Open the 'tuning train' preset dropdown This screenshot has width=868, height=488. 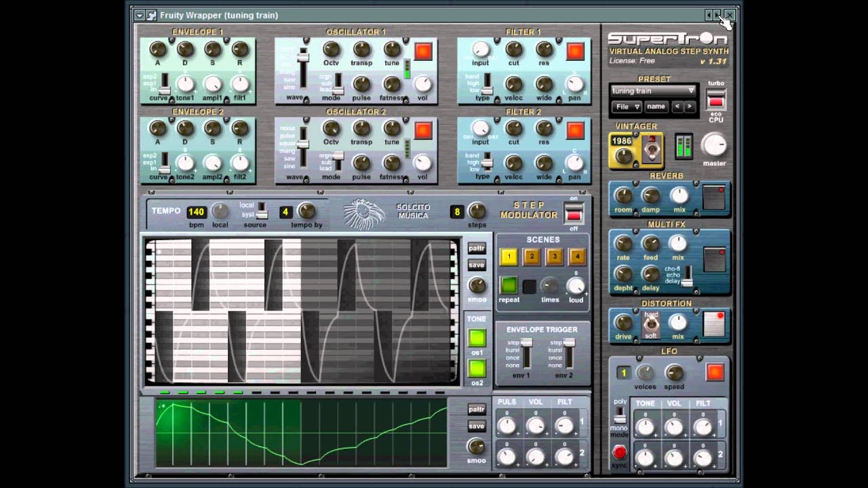tap(653, 91)
